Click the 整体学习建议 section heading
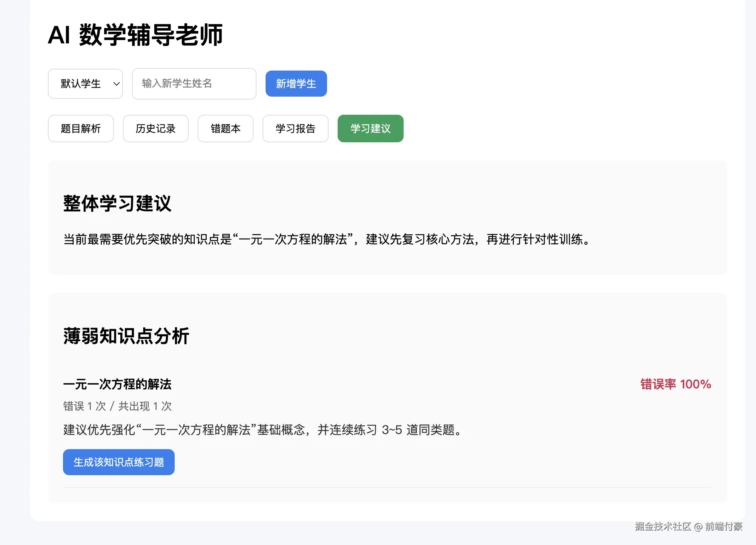The height and width of the screenshot is (545, 756). pyautogui.click(x=117, y=204)
